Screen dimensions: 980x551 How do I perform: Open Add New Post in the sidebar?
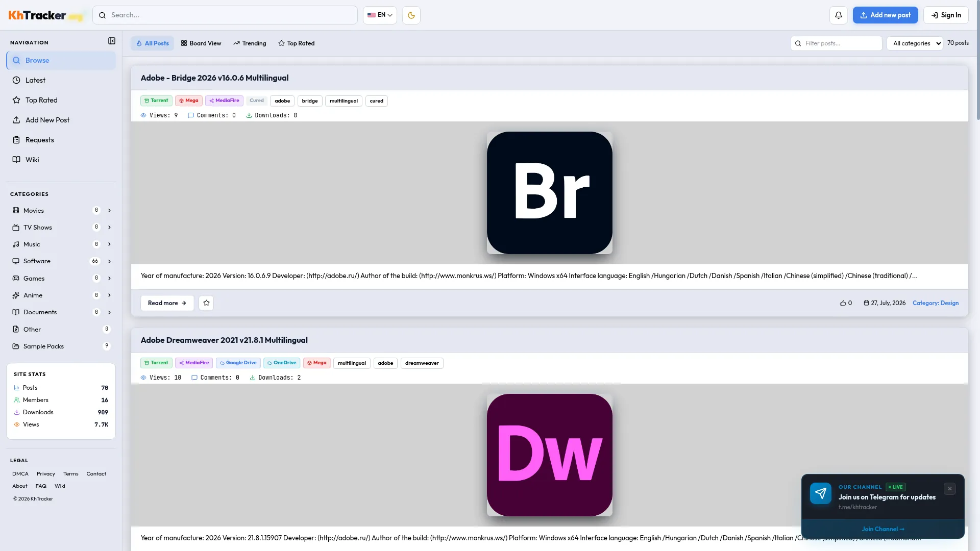click(x=61, y=120)
